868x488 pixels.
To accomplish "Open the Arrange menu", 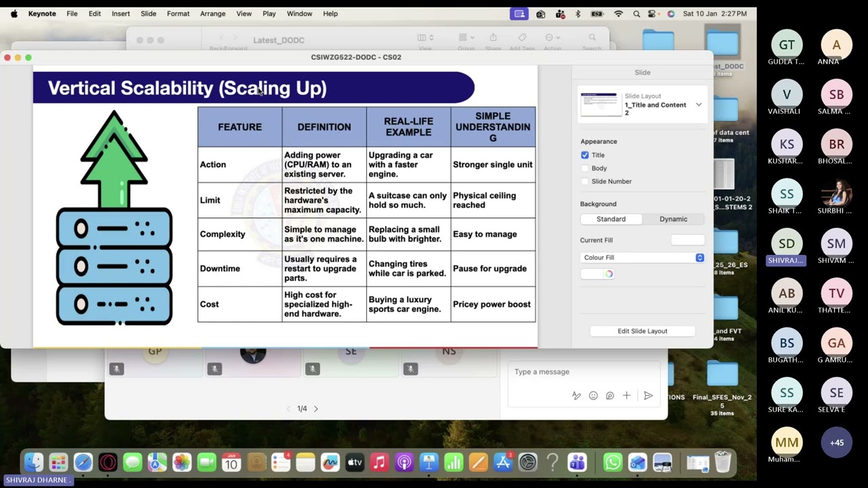I will 213,14.
